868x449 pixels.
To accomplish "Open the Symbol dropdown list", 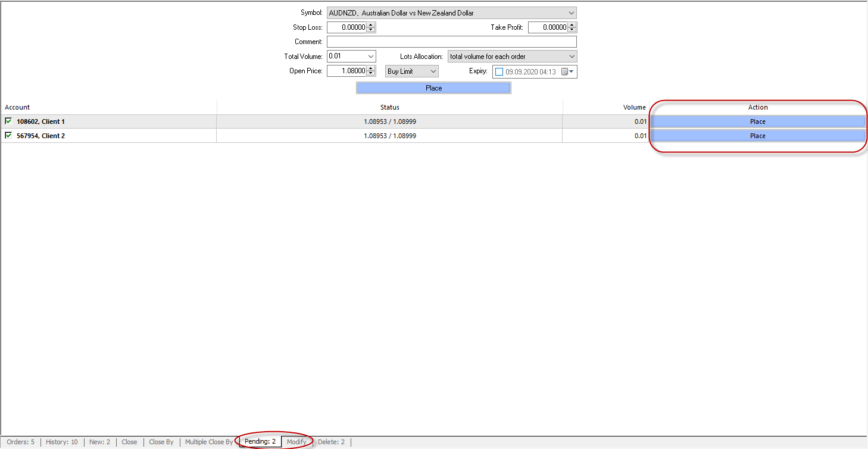I will [571, 13].
